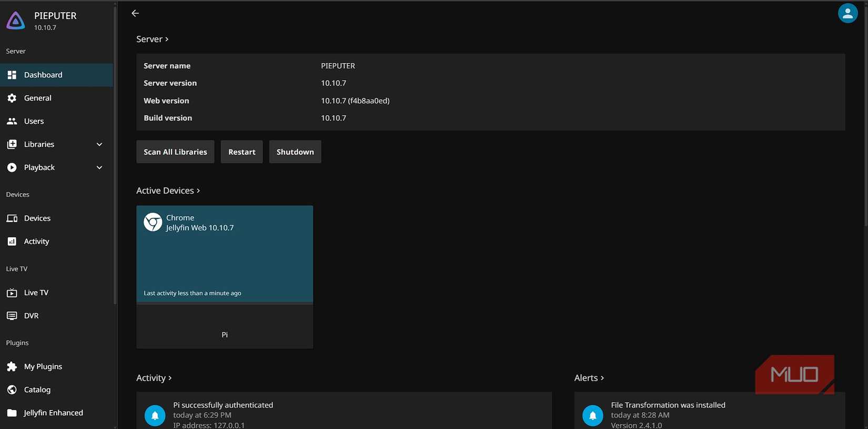Click the Shutdown button
Image resolution: width=868 pixels, height=429 pixels.
295,152
